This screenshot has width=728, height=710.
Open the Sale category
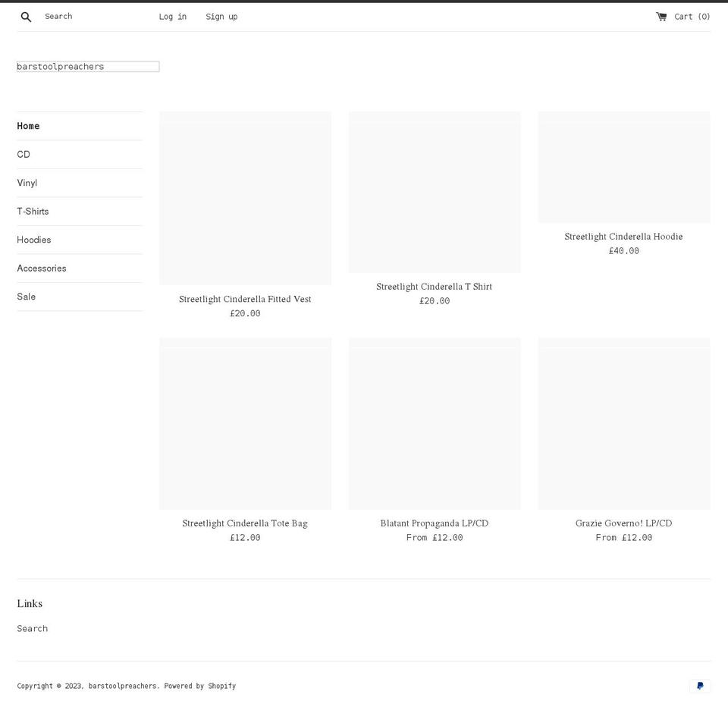(x=26, y=297)
